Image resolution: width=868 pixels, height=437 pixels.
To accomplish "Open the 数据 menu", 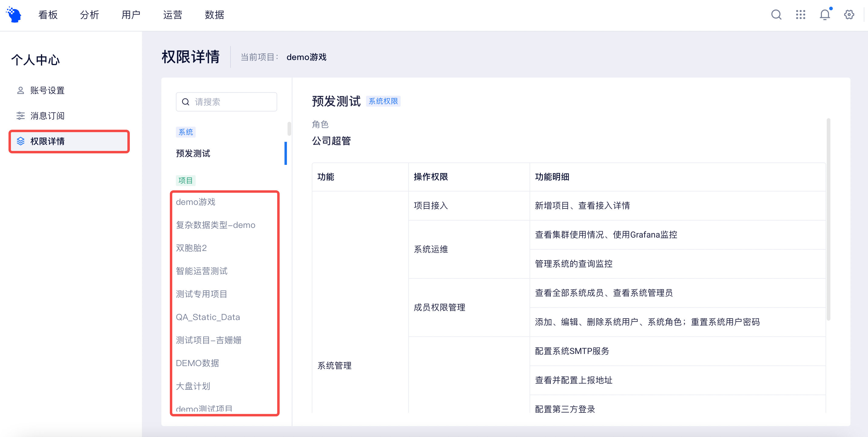I will point(214,15).
